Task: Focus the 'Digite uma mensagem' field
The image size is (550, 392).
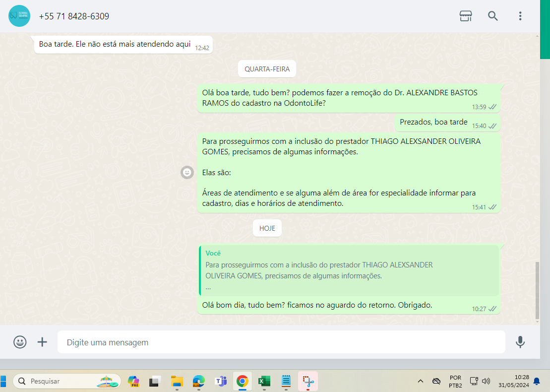Action: coord(281,342)
